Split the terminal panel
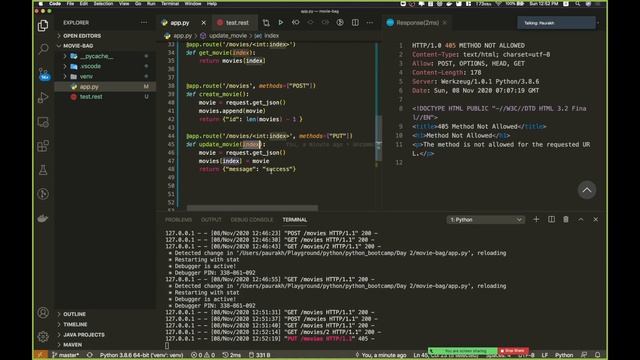640x360 pixels. click(551, 220)
